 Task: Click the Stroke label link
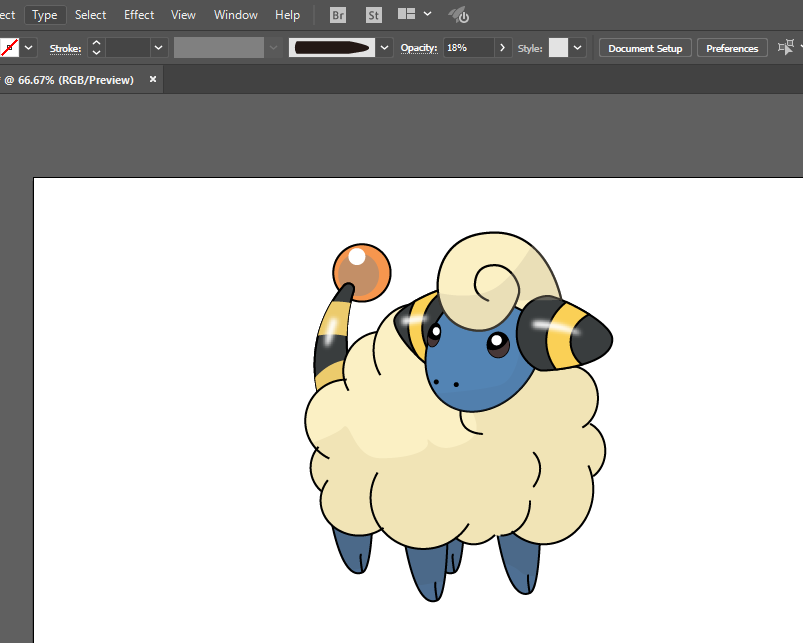(65, 48)
